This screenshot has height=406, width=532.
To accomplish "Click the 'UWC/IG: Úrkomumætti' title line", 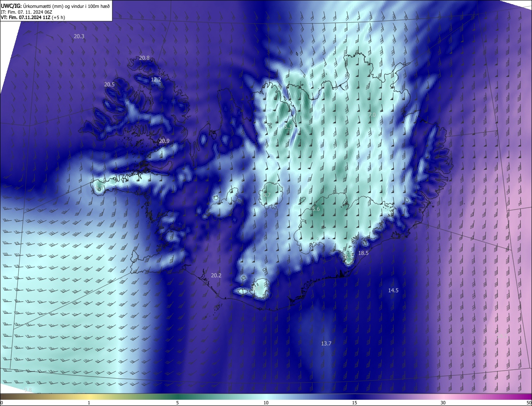I will click(55, 5).
